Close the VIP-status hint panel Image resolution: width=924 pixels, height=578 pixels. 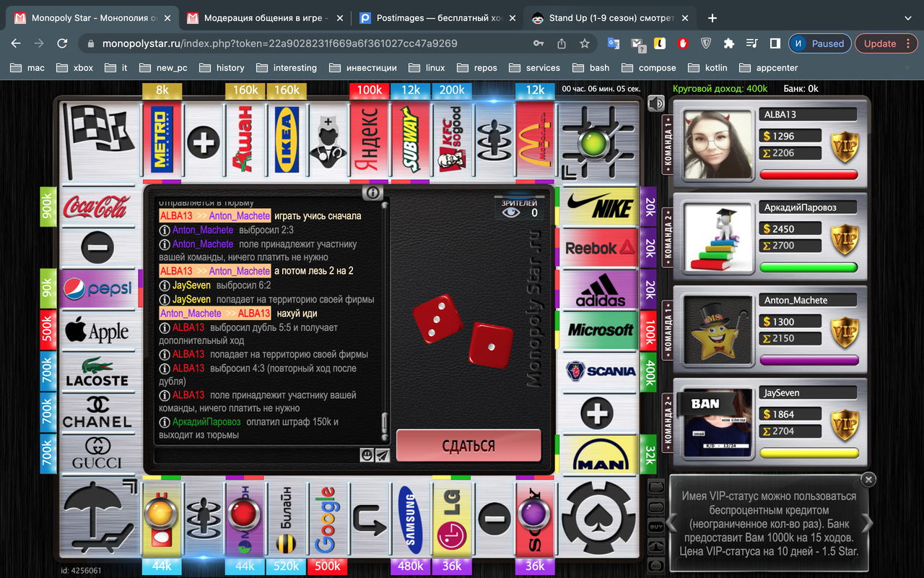(x=869, y=479)
